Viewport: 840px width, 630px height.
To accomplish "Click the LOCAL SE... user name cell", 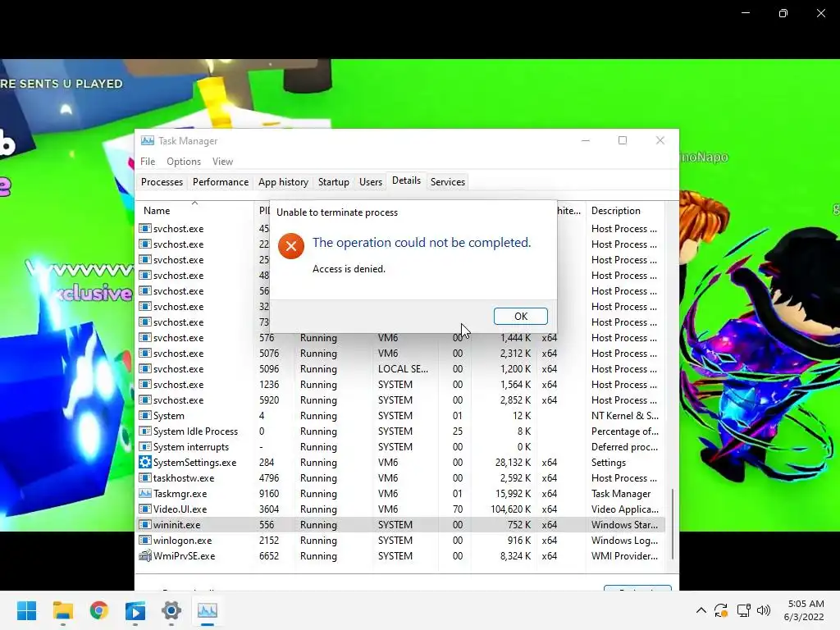I will [403, 369].
